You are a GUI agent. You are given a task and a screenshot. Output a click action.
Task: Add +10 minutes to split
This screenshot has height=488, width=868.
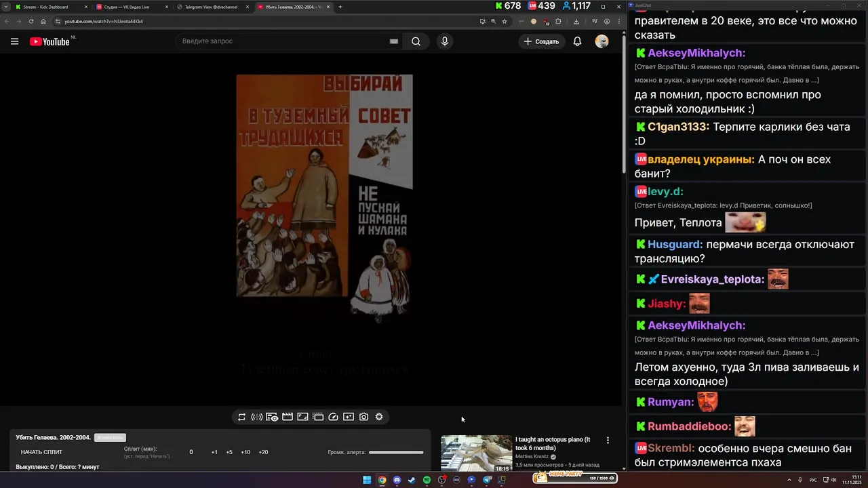pos(245,452)
